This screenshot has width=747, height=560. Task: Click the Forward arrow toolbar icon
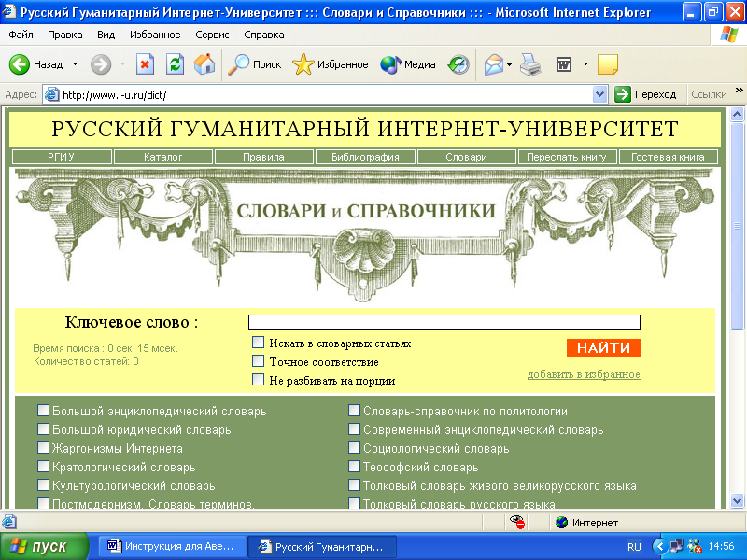pyautogui.click(x=101, y=64)
